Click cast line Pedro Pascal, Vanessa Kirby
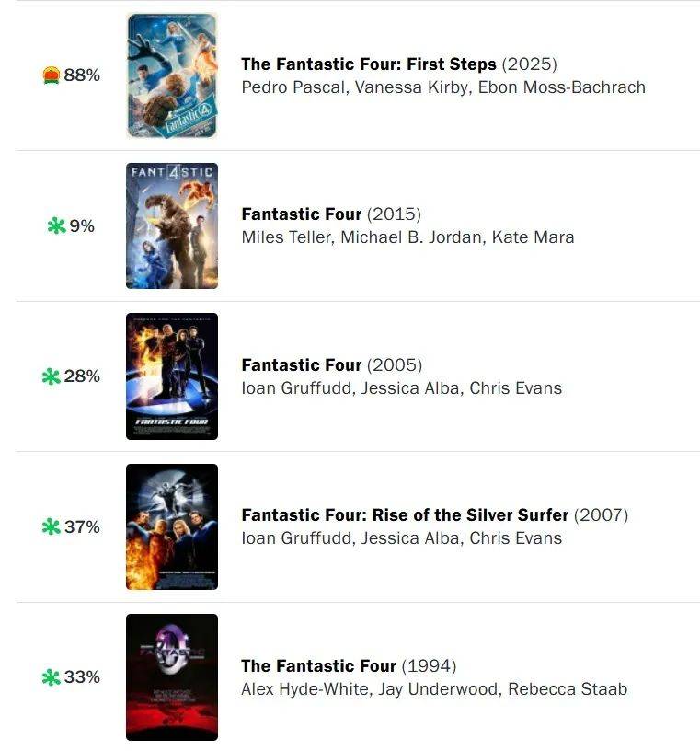The image size is (700, 751). [x=443, y=87]
